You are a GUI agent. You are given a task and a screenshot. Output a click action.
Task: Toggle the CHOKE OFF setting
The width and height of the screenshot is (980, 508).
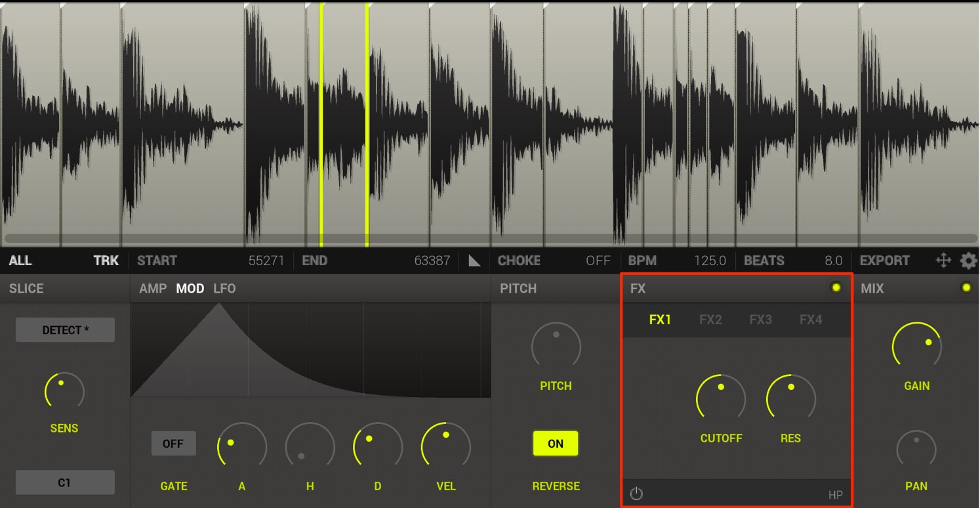598,261
